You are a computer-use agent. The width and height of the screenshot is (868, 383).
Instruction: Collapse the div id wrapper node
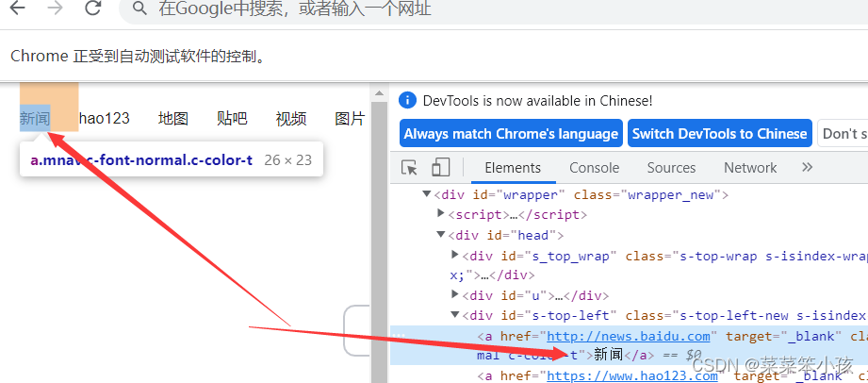tap(426, 194)
